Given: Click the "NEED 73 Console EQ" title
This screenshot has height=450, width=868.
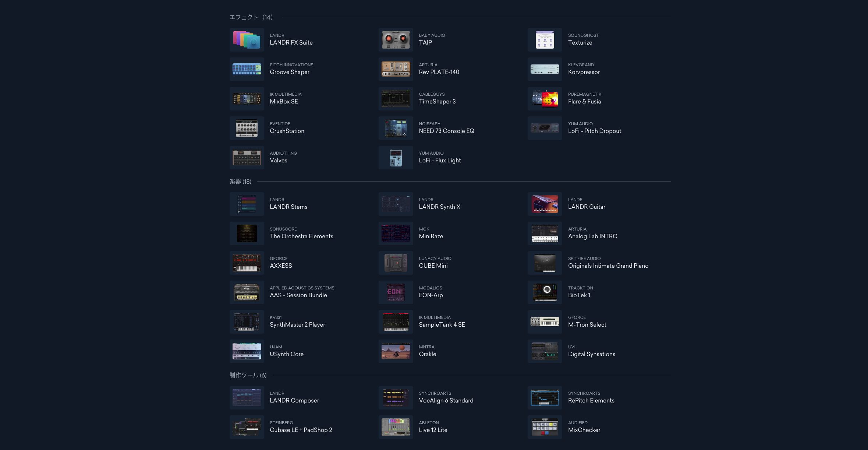Looking at the screenshot, I should [446, 131].
